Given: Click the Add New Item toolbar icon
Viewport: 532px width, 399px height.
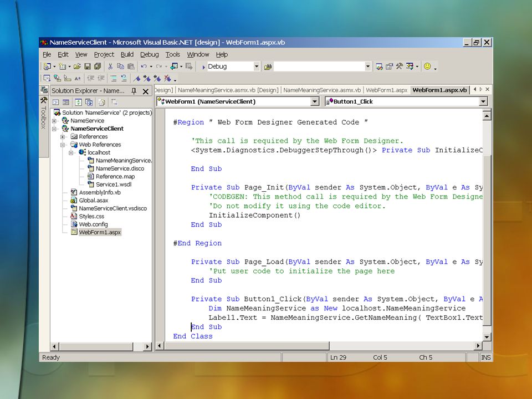Looking at the screenshot, I should pos(62,66).
